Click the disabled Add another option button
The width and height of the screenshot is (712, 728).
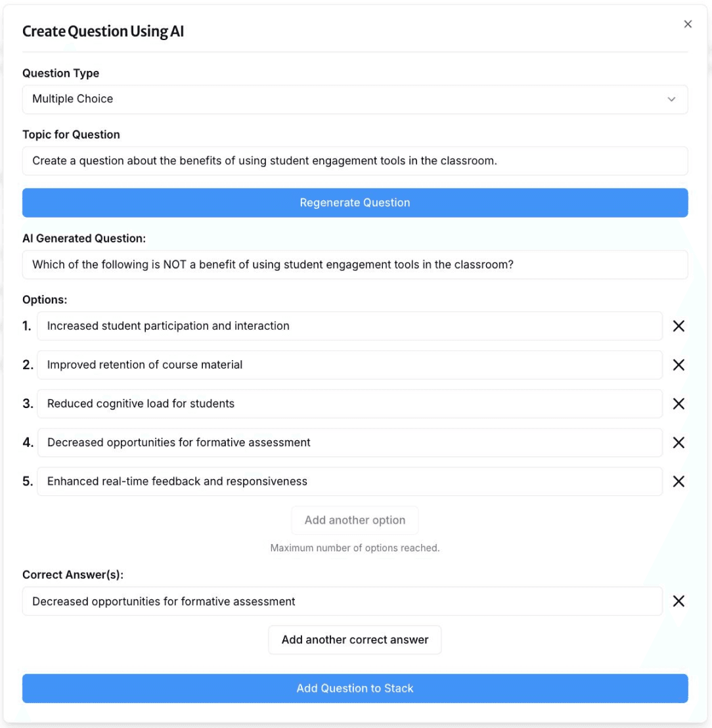point(355,520)
